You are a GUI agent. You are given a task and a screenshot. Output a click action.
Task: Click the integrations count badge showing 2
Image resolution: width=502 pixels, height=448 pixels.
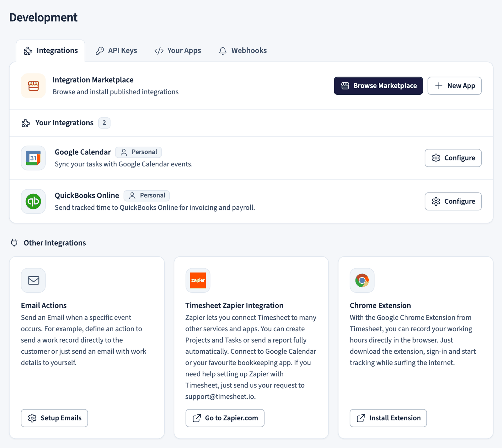(104, 123)
